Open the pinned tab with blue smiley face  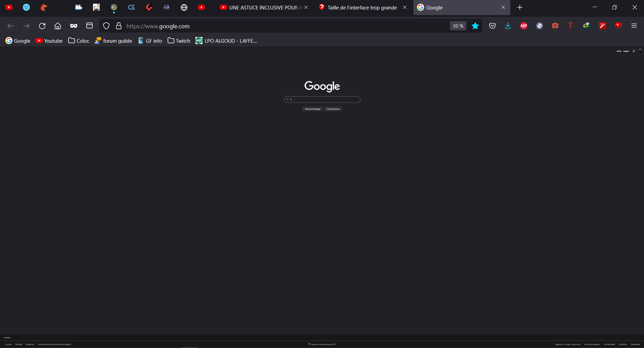(x=26, y=7)
